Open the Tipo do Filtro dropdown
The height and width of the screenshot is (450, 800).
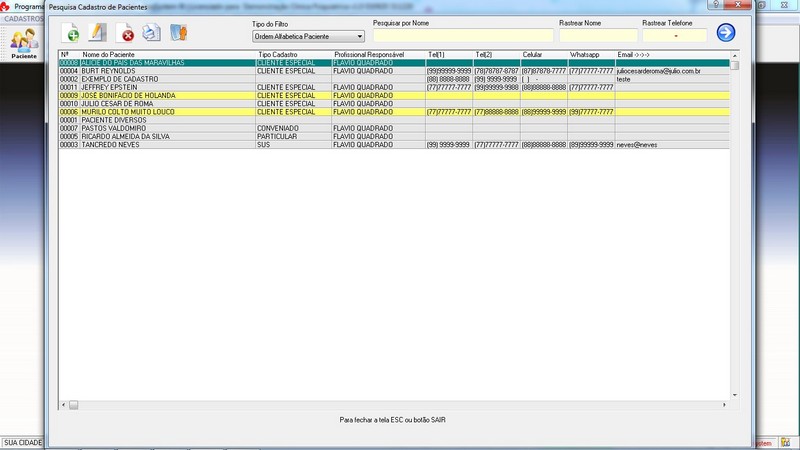click(x=308, y=36)
